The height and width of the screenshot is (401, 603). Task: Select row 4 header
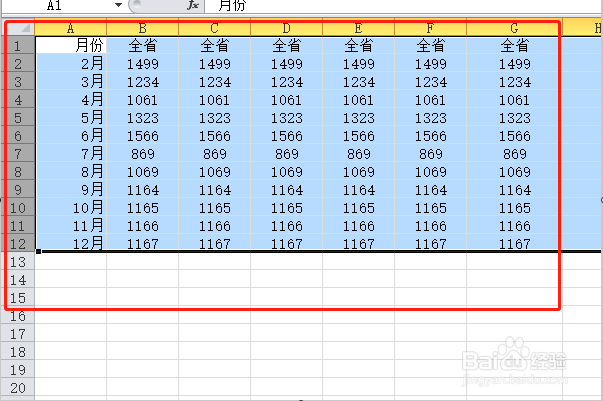[x=18, y=100]
